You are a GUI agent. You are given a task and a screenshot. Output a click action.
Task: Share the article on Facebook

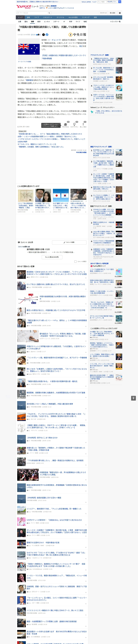point(47,35)
